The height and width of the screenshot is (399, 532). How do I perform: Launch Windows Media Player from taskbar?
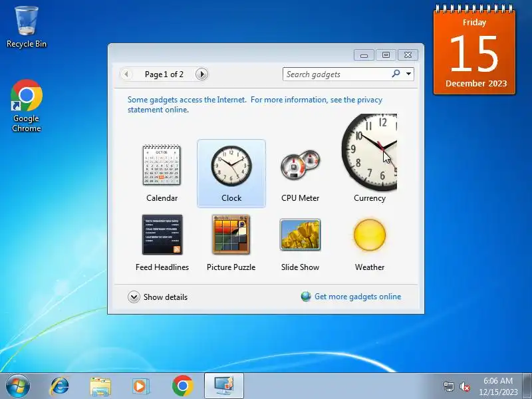[x=140, y=386]
